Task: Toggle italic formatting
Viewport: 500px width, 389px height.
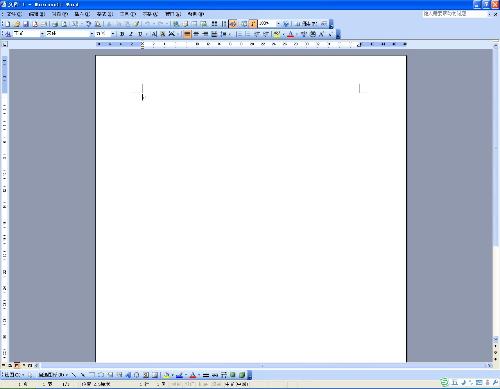Action: (x=131, y=34)
